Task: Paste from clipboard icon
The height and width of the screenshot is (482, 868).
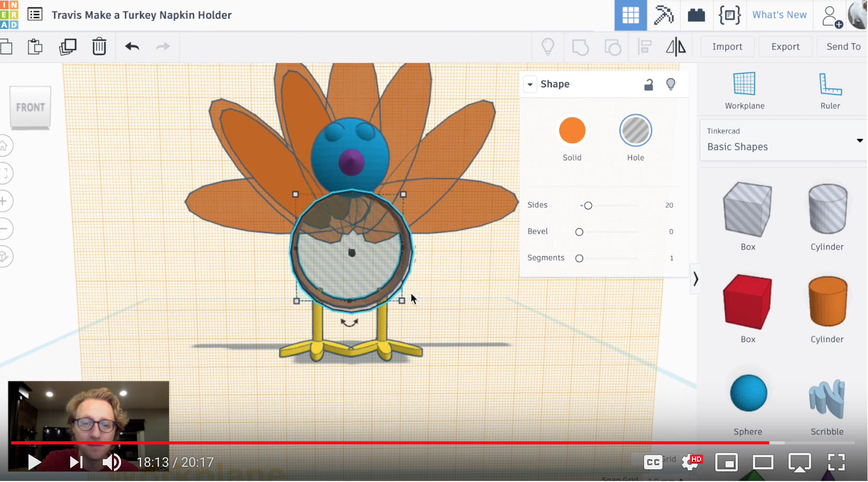Action: 35,47
